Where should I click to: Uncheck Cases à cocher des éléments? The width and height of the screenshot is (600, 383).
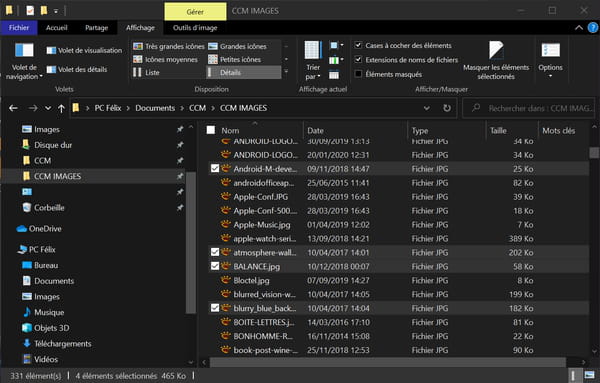[358, 45]
